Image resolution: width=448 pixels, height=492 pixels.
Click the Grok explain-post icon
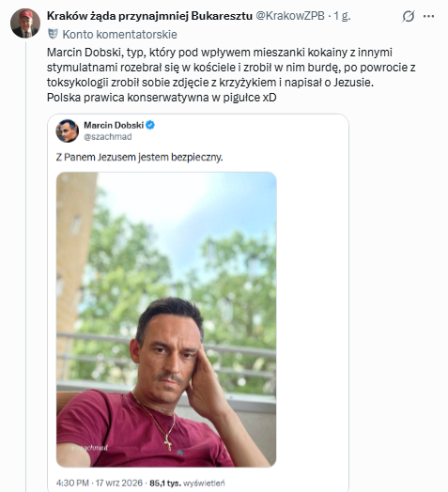pos(409,16)
